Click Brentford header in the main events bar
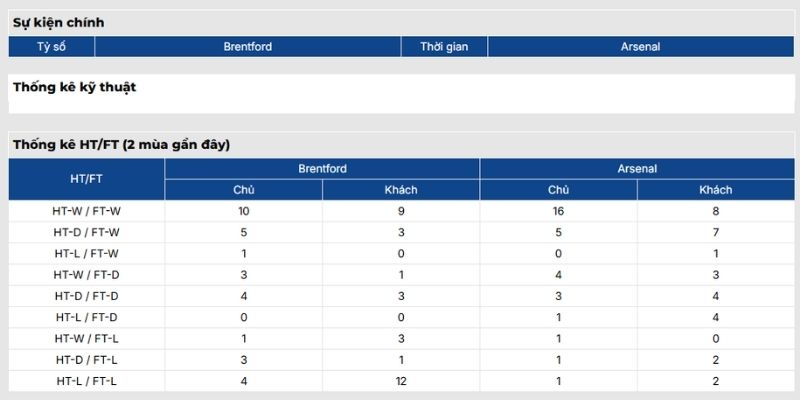The width and height of the screenshot is (800, 400). click(247, 46)
